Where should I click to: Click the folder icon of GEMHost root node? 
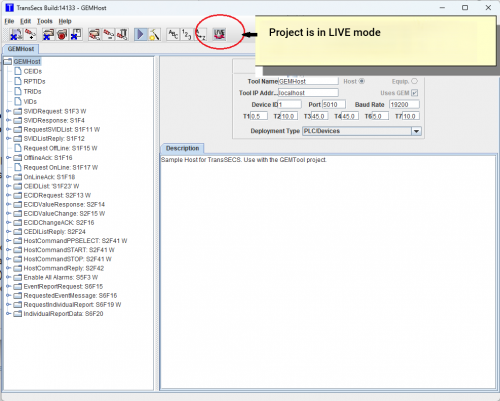(x=8, y=62)
